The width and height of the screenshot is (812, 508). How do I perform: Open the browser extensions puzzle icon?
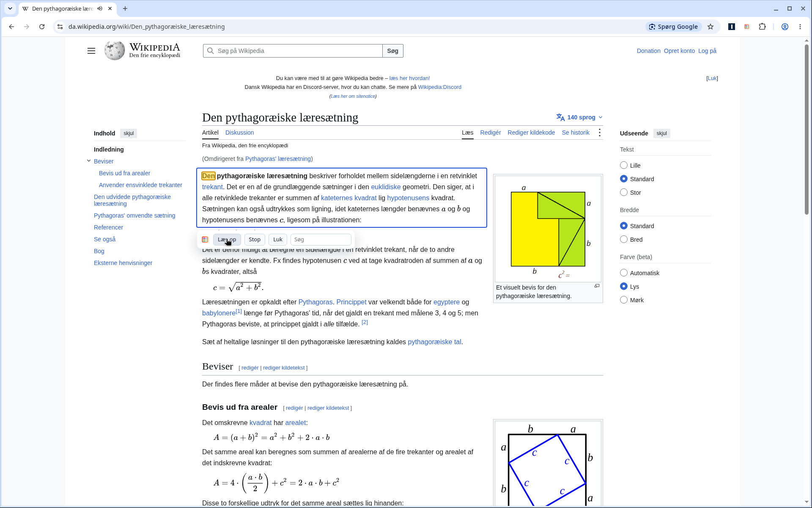coord(762,27)
